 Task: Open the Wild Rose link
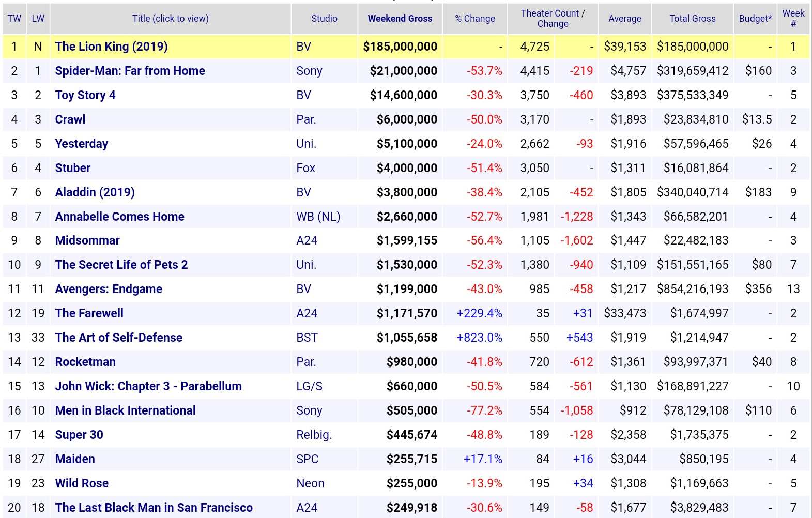click(82, 483)
